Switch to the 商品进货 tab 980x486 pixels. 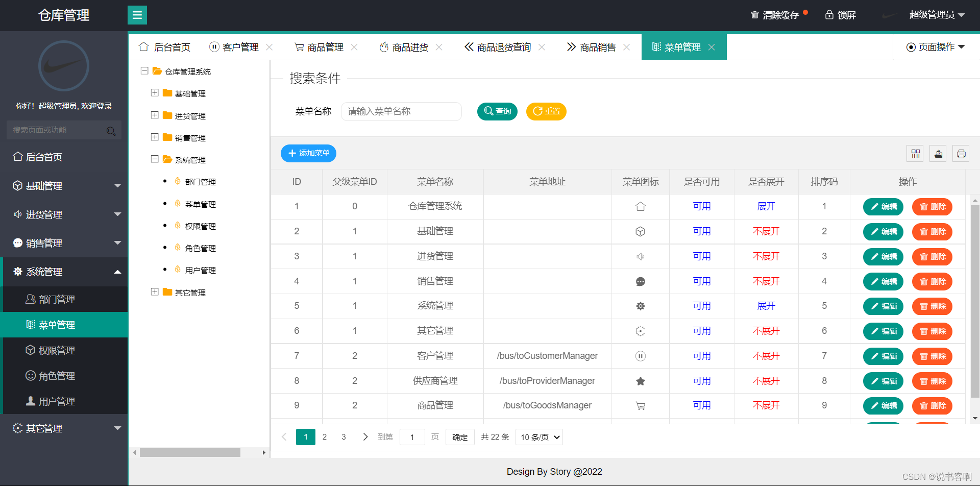[x=404, y=47]
